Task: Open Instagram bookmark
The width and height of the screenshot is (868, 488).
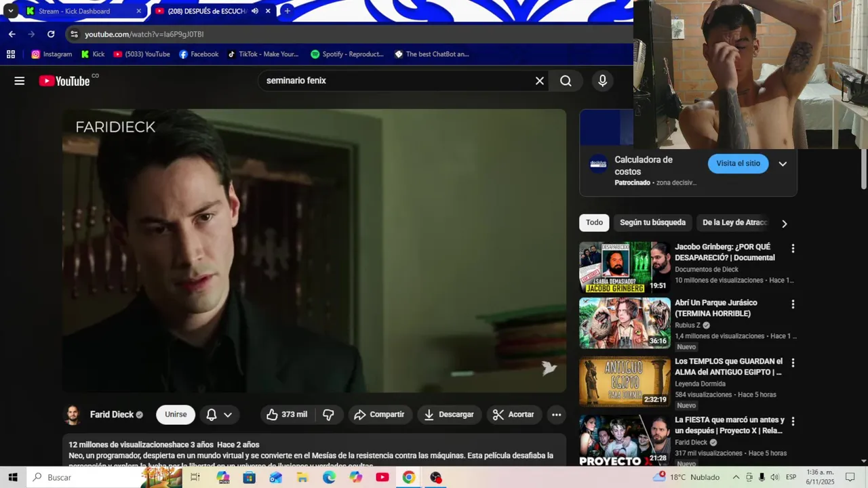Action: click(52, 54)
